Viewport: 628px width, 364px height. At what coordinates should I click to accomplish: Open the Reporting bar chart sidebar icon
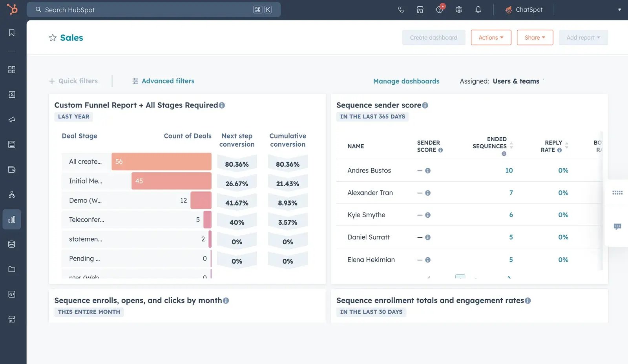click(x=12, y=219)
